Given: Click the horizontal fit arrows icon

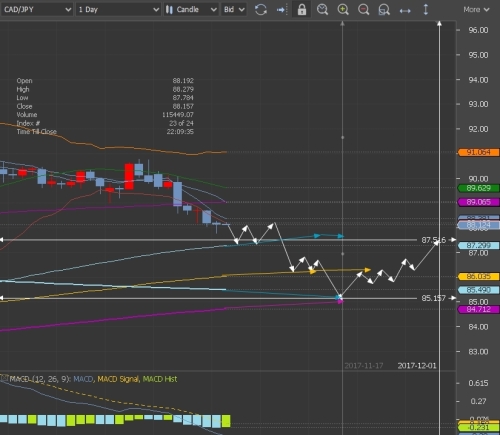Looking at the screenshot, I should pos(405,11).
